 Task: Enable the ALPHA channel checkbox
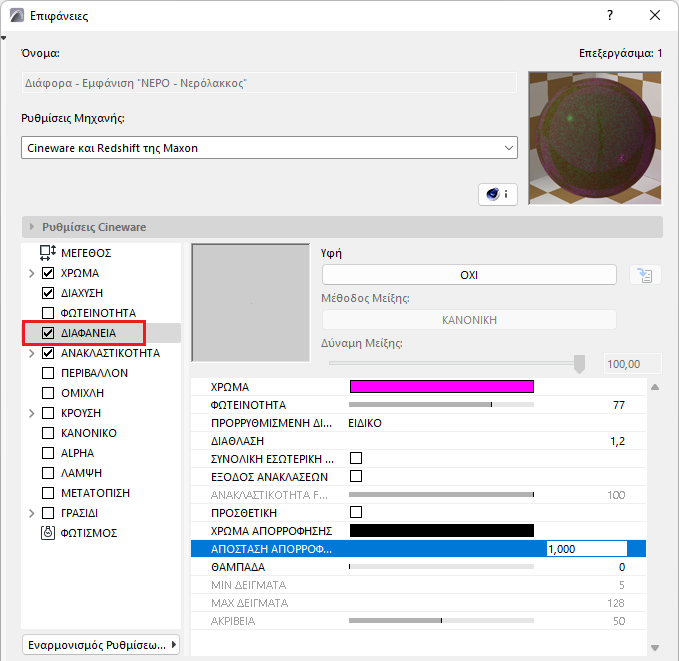tap(48, 453)
